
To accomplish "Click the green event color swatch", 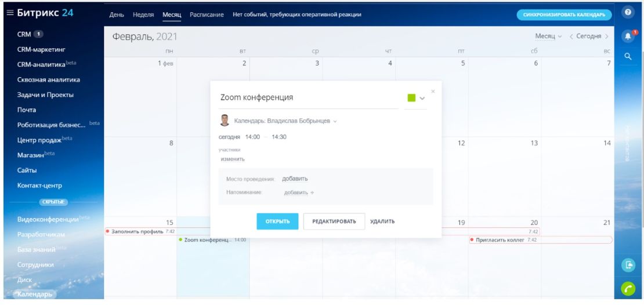I will [411, 97].
